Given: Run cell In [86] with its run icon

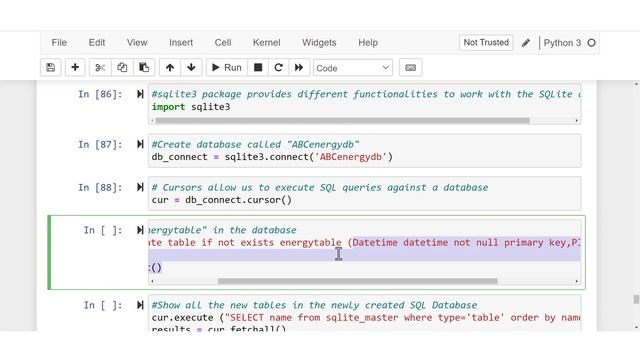Looking at the screenshot, I should 140,94.
